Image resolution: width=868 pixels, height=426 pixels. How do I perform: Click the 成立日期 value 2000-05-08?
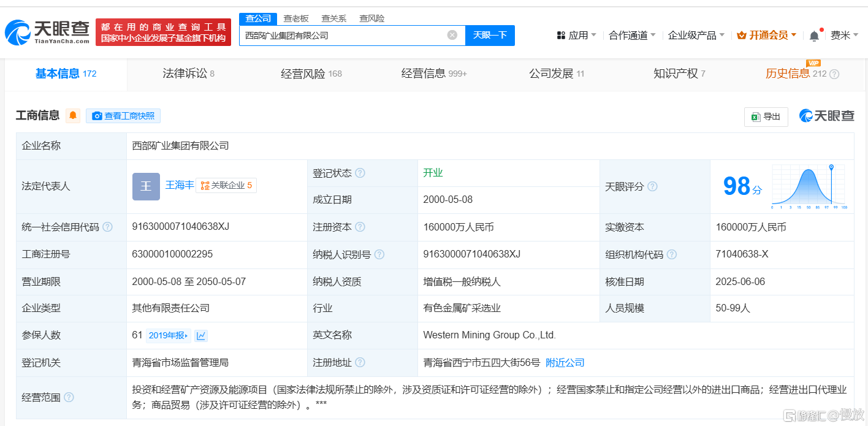[x=448, y=200]
